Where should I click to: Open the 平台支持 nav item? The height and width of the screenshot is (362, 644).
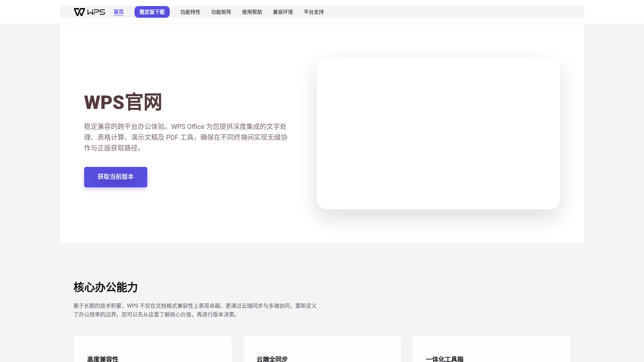[x=314, y=12]
